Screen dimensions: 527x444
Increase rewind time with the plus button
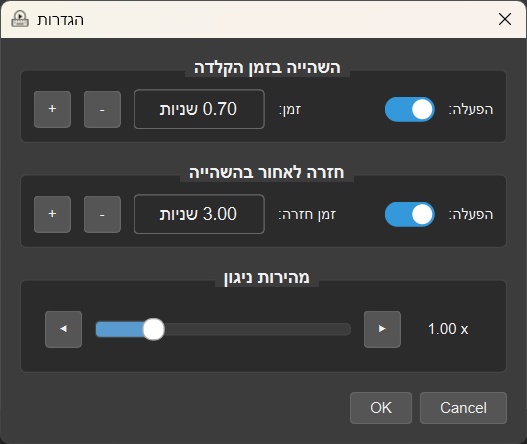(x=52, y=214)
